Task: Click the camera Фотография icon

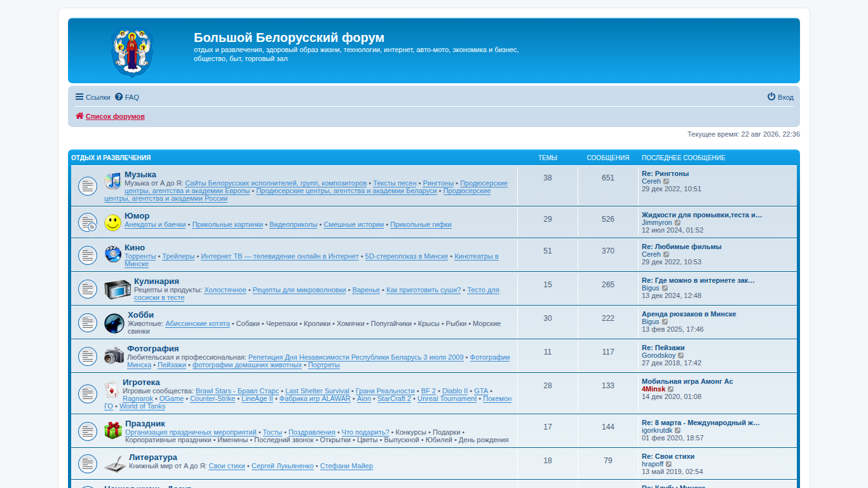Action: (x=114, y=356)
